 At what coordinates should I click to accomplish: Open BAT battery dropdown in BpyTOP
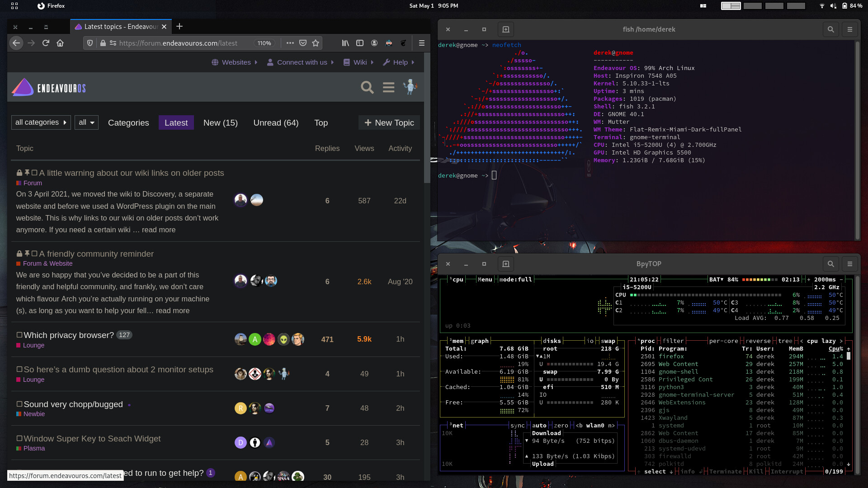pyautogui.click(x=716, y=280)
